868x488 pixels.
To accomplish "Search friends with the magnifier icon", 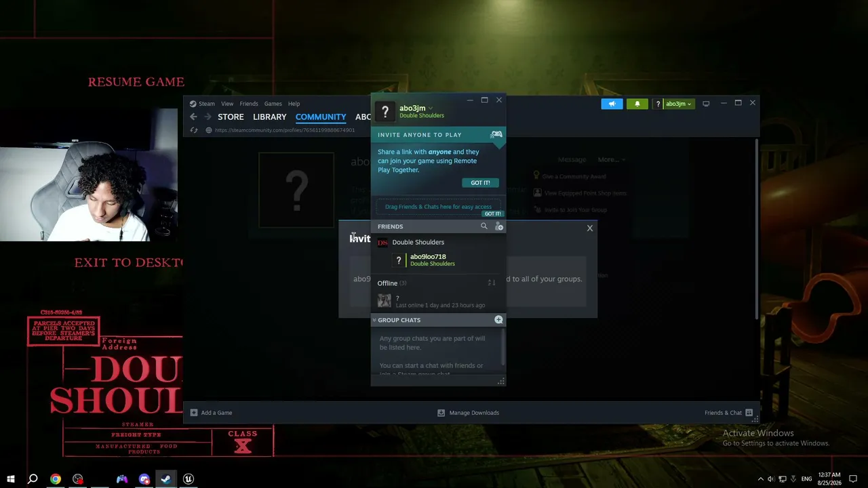I will pos(484,226).
